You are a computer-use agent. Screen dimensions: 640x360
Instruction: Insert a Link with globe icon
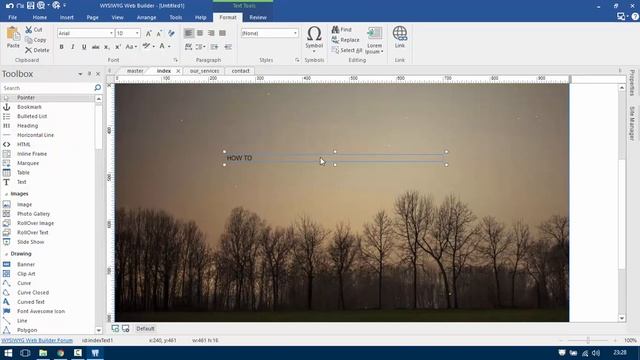(x=400, y=37)
